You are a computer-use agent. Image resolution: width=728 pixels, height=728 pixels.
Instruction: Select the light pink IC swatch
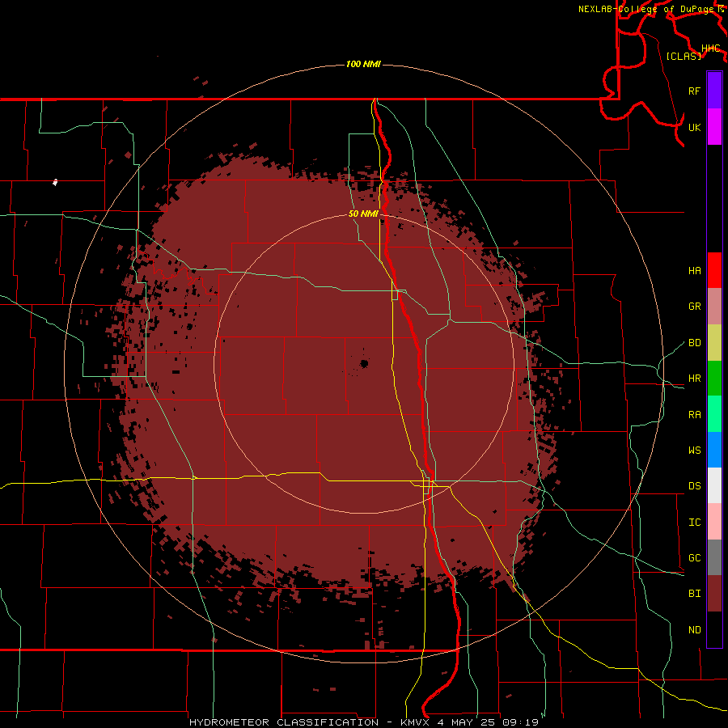(714, 522)
